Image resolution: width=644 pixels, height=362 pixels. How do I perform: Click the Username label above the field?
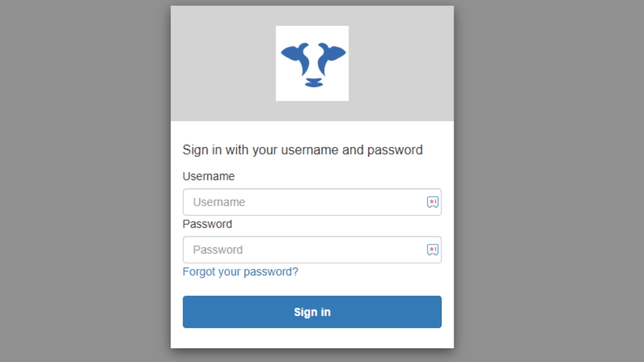click(x=208, y=176)
